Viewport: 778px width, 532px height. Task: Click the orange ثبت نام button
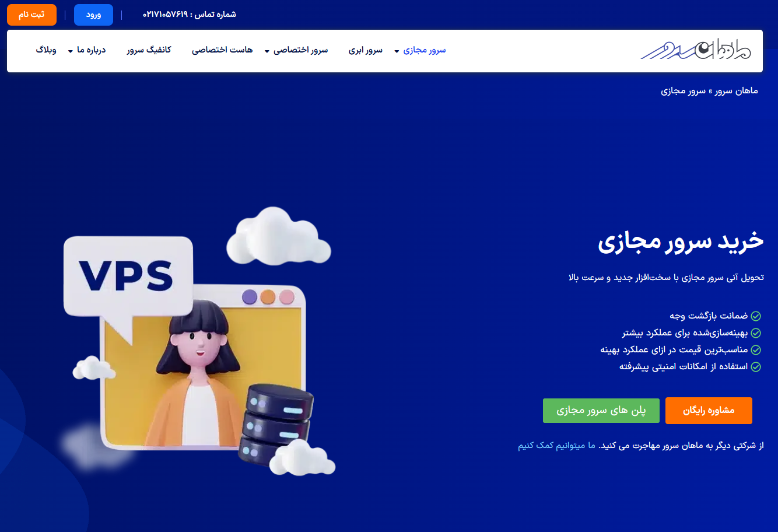31,15
